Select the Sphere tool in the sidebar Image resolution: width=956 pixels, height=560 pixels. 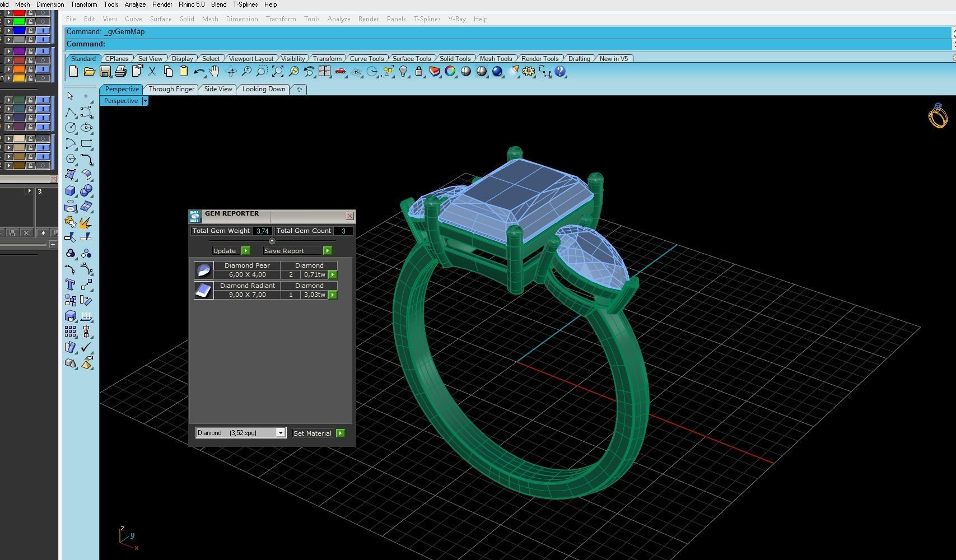point(87,190)
